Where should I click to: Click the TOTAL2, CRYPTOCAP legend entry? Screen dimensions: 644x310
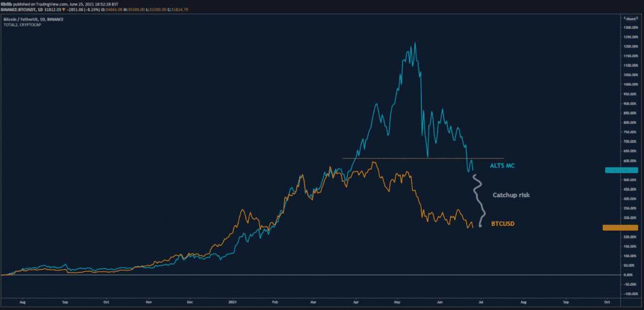(x=22, y=24)
